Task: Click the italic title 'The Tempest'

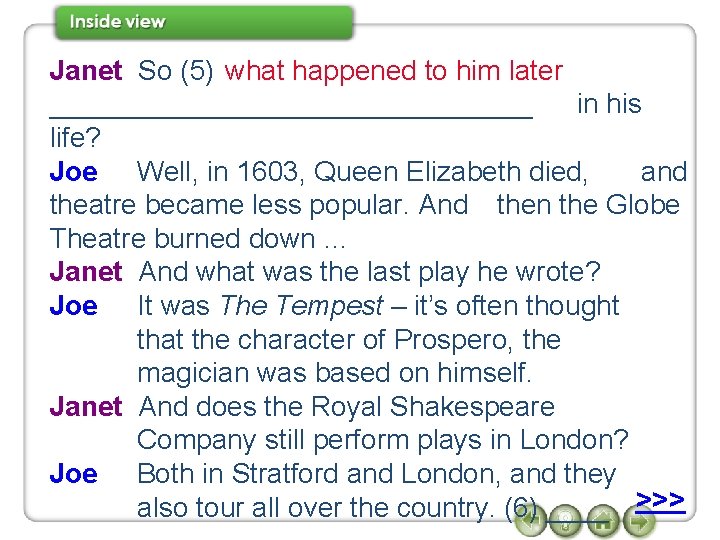Action: point(302,305)
